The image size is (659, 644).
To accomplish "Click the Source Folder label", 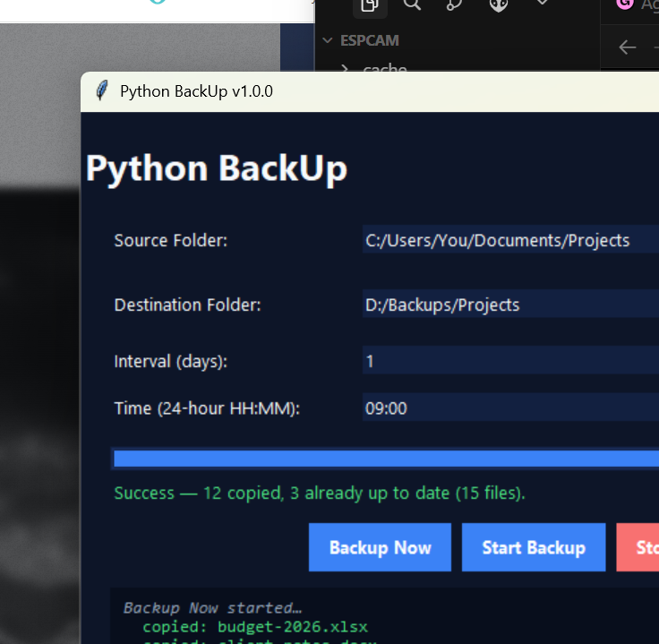I will click(171, 240).
